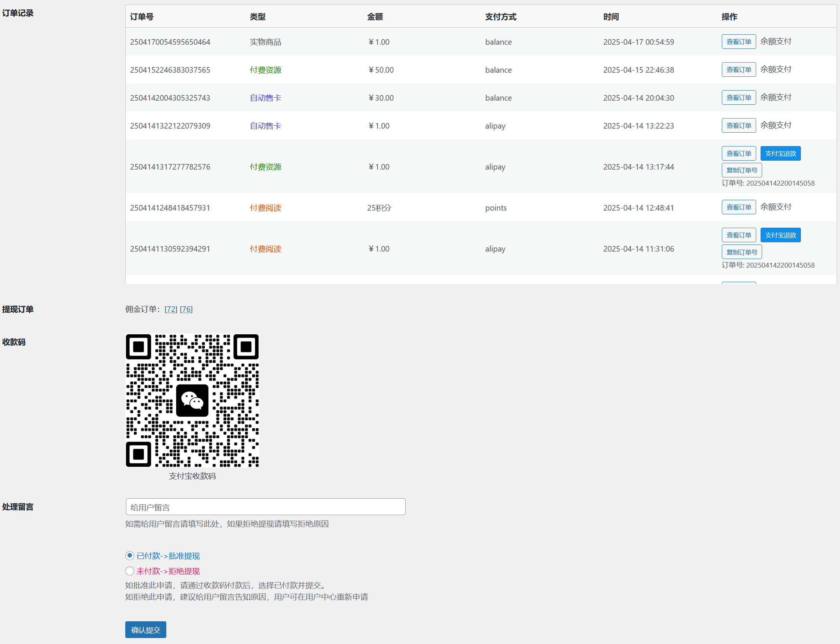The image size is (840, 644).
Task: Click 支付宝退款 for order 2504141130592394291
Action: pos(780,235)
